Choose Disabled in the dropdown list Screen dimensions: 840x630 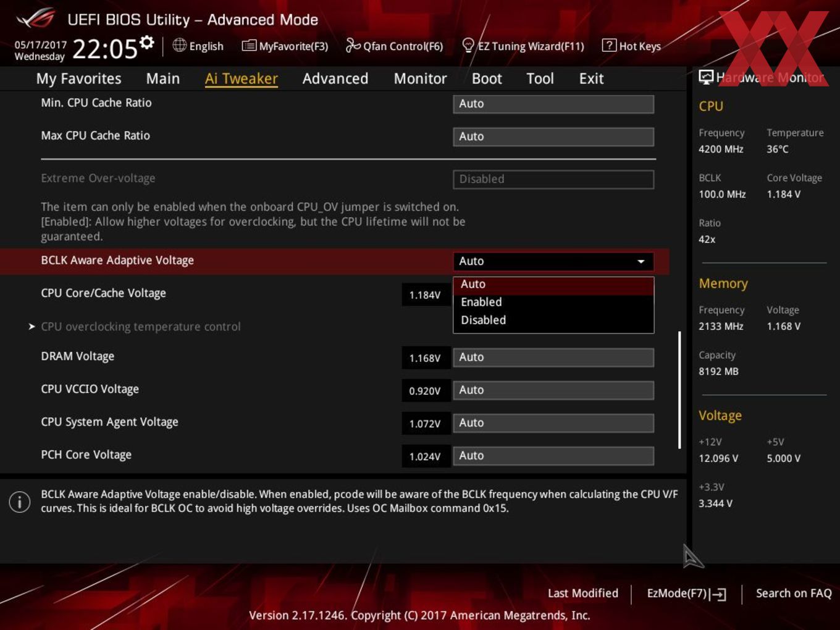553,320
